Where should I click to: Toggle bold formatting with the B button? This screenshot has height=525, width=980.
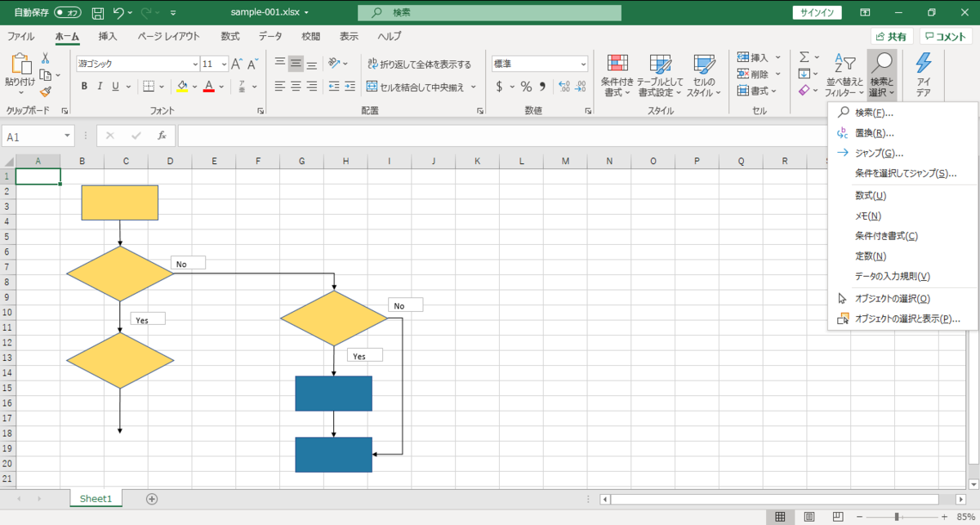84,85
